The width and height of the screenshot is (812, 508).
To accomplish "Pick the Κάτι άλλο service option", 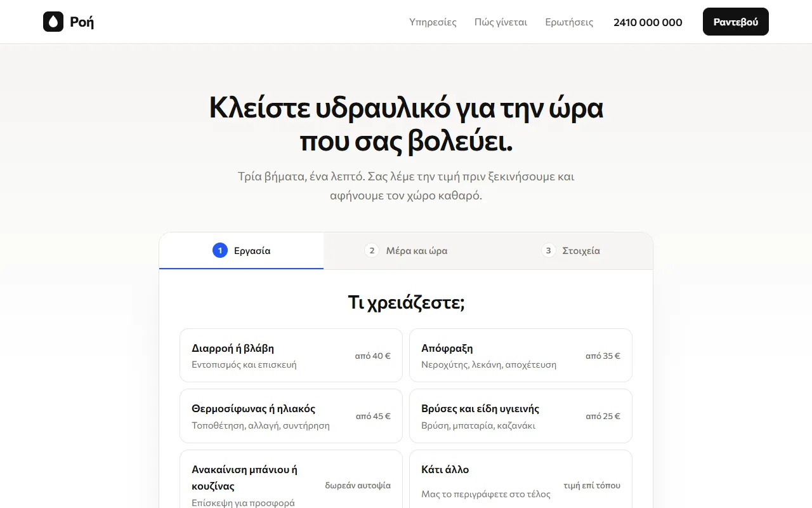I will (521, 479).
